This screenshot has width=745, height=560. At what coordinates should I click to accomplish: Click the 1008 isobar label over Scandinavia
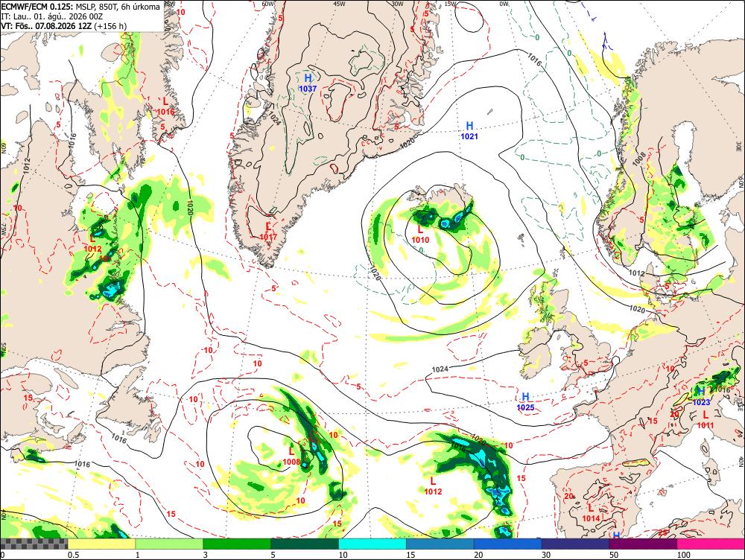coord(639,159)
